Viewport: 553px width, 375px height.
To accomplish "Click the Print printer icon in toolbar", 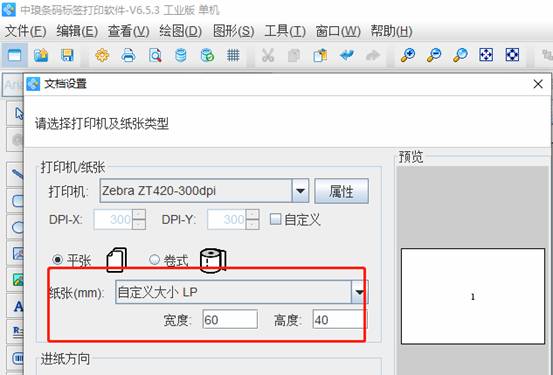I will point(128,55).
